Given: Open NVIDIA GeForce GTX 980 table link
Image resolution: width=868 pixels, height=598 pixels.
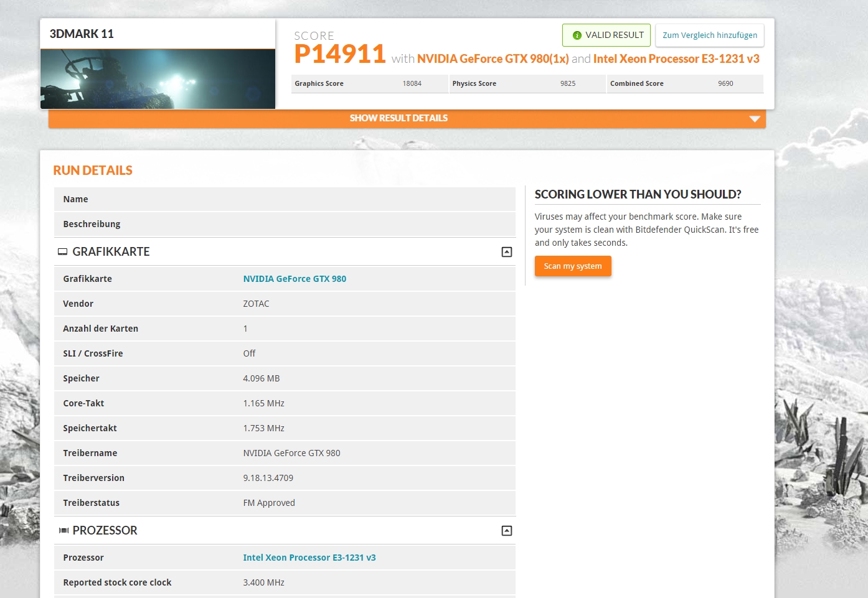Looking at the screenshot, I should 295,279.
